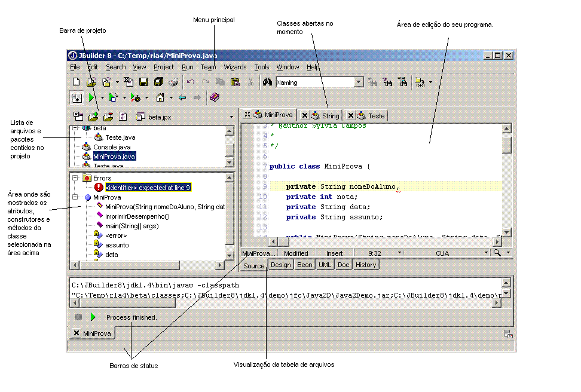Click the Browse Classes binoculars icon
This screenshot has width=581, height=392.
[402, 82]
